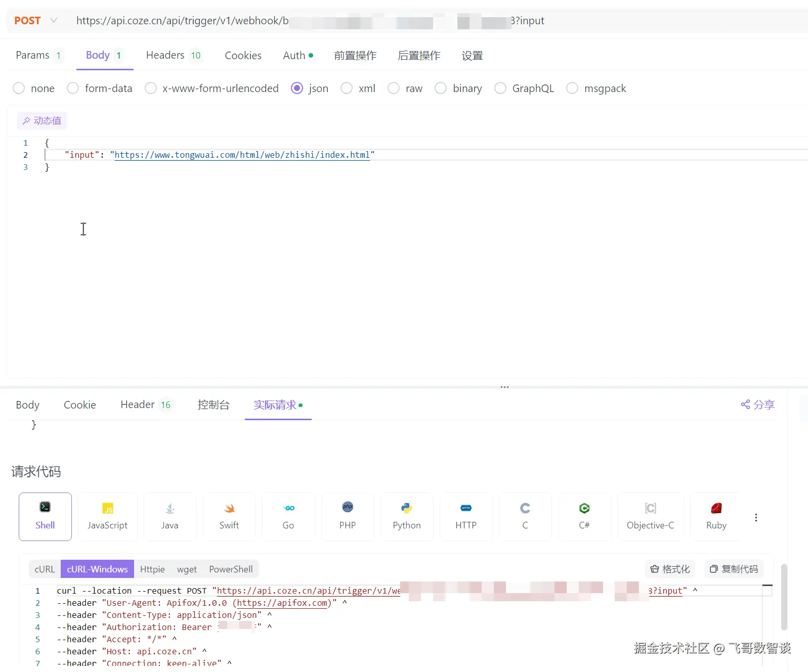Image resolution: width=808 pixels, height=672 pixels.
Task: Select the cURL-Windows shell variant
Action: (x=98, y=569)
